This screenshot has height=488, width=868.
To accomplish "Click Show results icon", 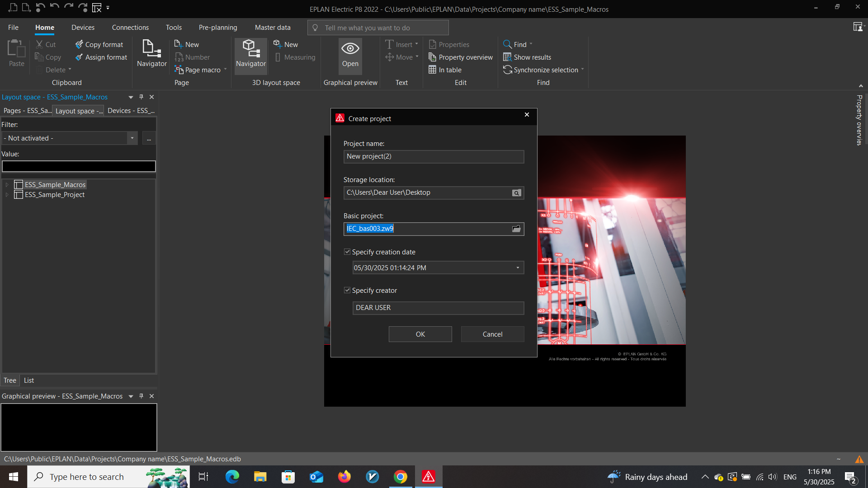I will click(x=507, y=57).
